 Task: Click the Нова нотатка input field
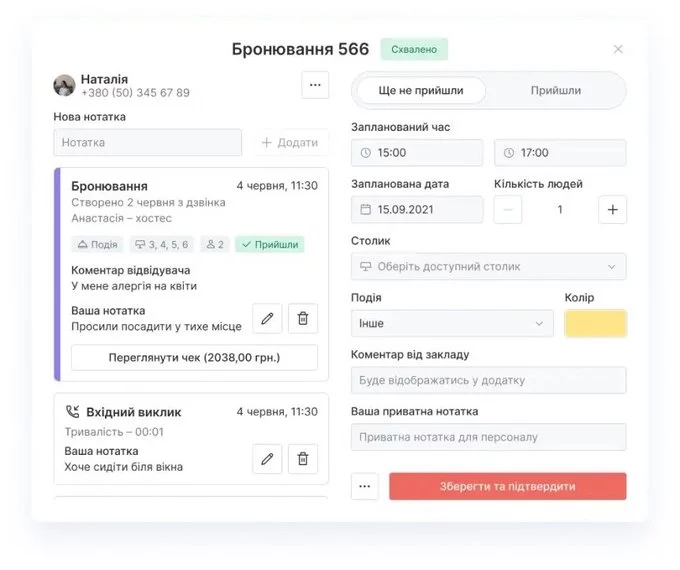[147, 143]
